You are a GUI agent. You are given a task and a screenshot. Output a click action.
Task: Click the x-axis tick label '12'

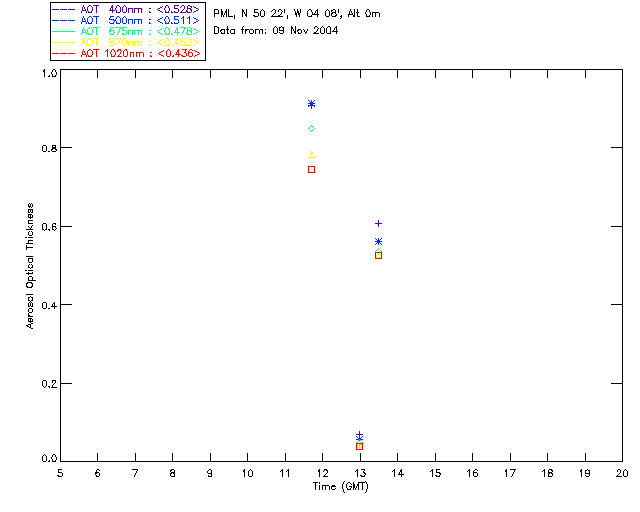(x=322, y=473)
